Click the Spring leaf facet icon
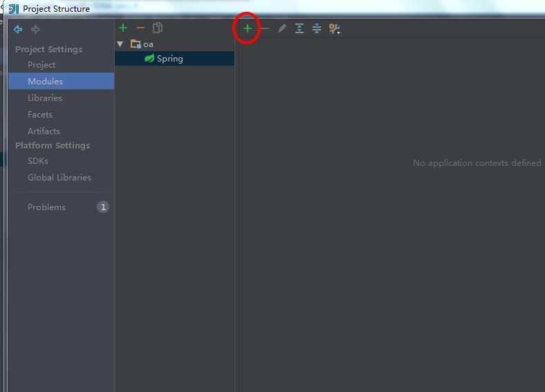 tap(149, 58)
